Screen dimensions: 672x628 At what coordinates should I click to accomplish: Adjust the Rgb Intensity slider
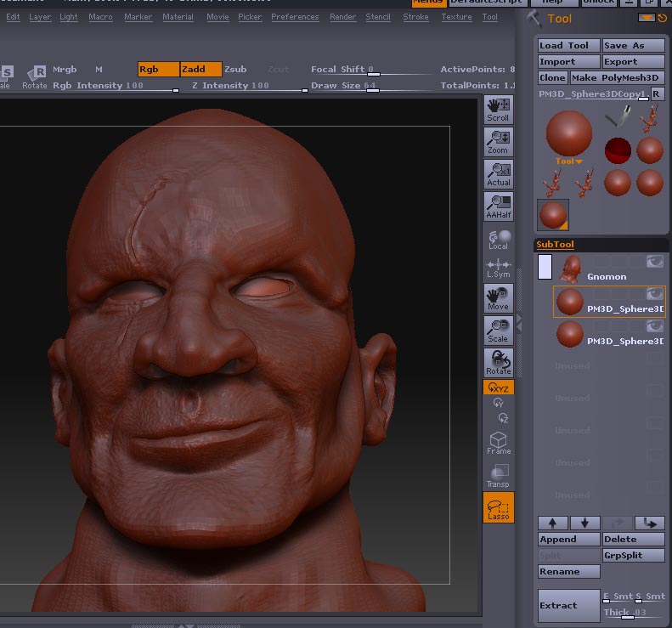point(116,86)
